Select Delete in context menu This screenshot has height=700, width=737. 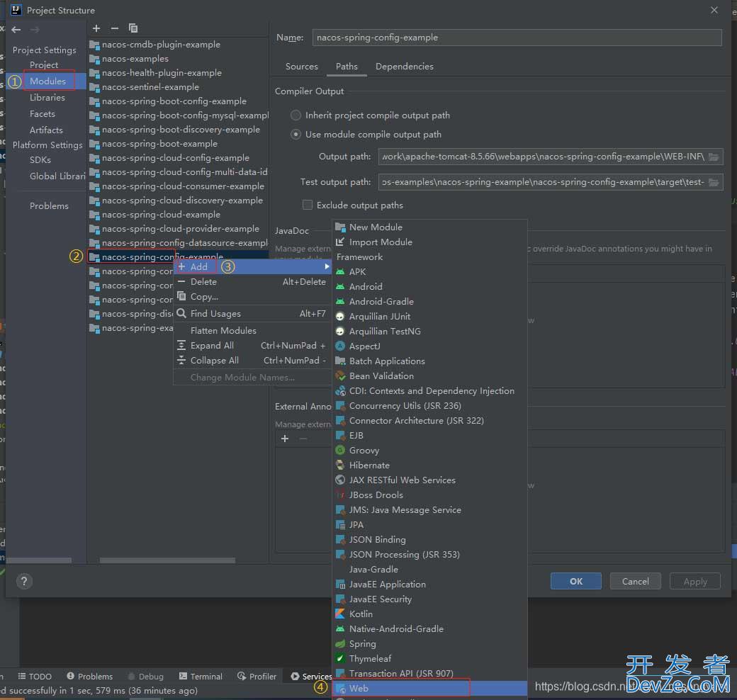coord(252,282)
